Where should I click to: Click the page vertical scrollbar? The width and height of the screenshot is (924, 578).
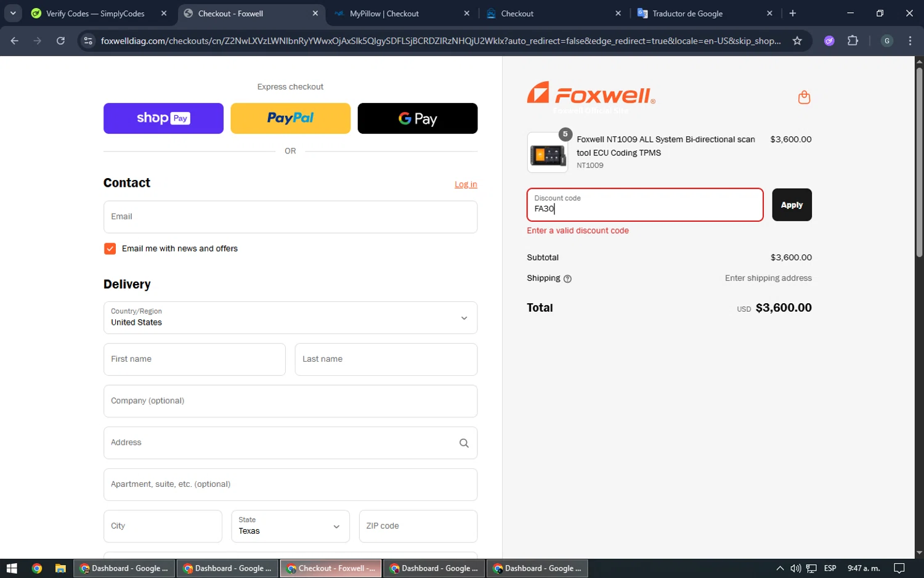pos(919,161)
